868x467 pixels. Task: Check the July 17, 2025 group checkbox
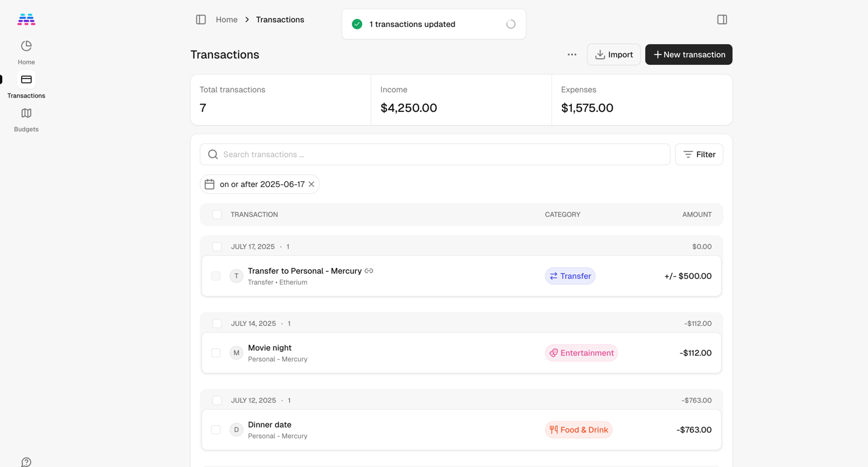click(x=217, y=247)
